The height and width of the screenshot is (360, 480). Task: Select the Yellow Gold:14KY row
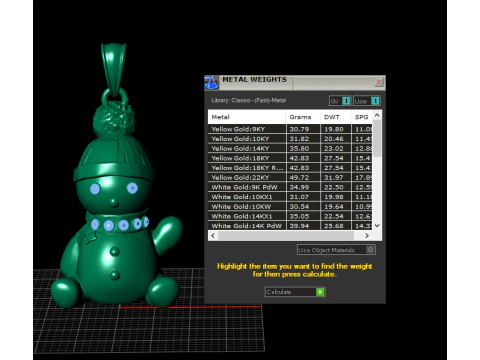pyautogui.click(x=290, y=148)
